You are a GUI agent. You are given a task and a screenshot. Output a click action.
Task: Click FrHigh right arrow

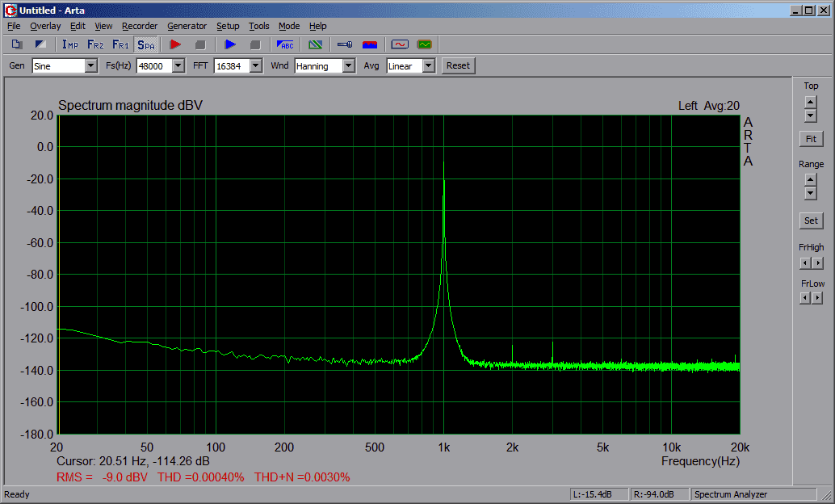coord(818,263)
